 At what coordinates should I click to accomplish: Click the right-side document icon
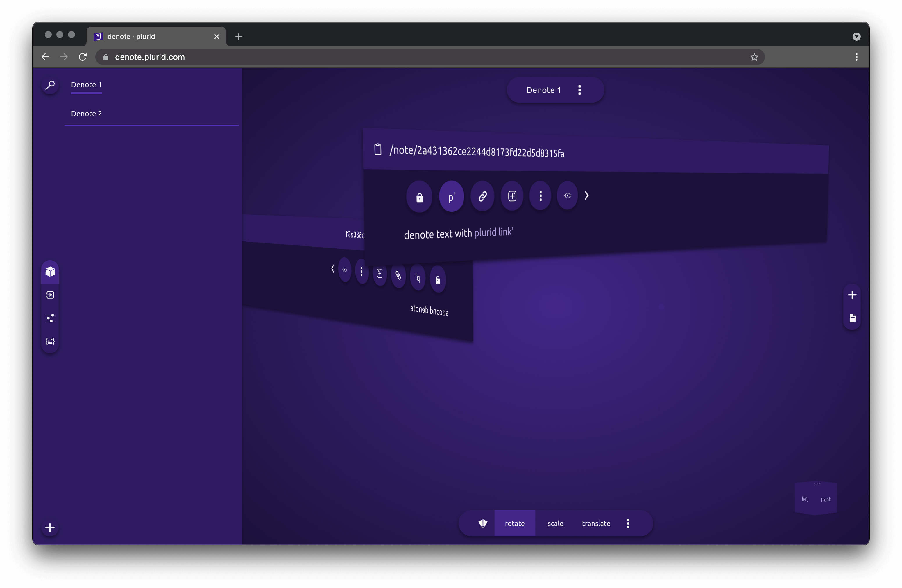(x=852, y=318)
